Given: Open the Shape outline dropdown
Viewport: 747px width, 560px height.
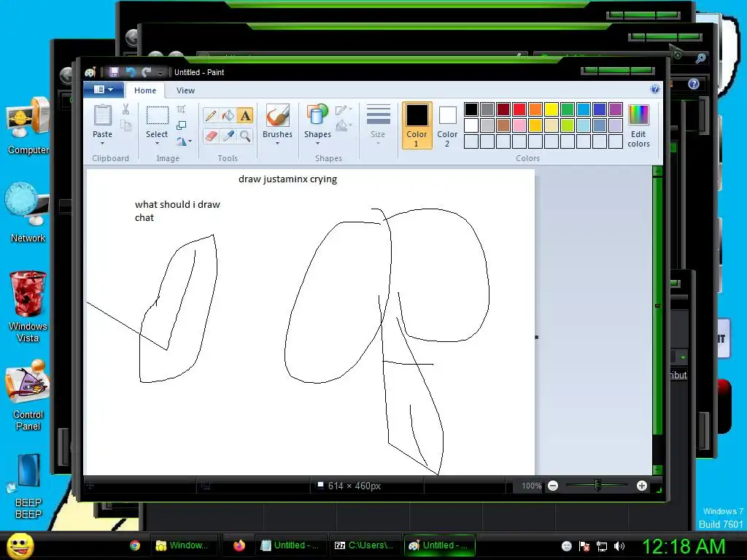Looking at the screenshot, I should point(344,111).
